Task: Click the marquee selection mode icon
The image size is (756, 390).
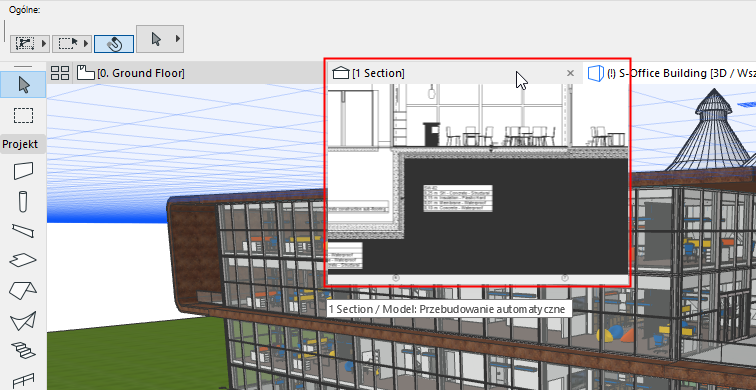Action: 67,43
